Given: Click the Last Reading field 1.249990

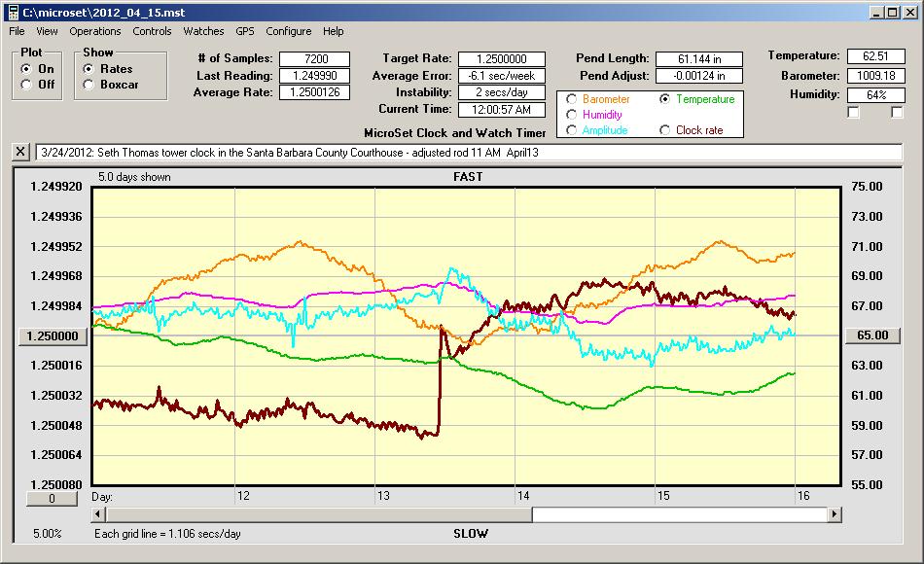Looking at the screenshot, I should pos(315,76).
